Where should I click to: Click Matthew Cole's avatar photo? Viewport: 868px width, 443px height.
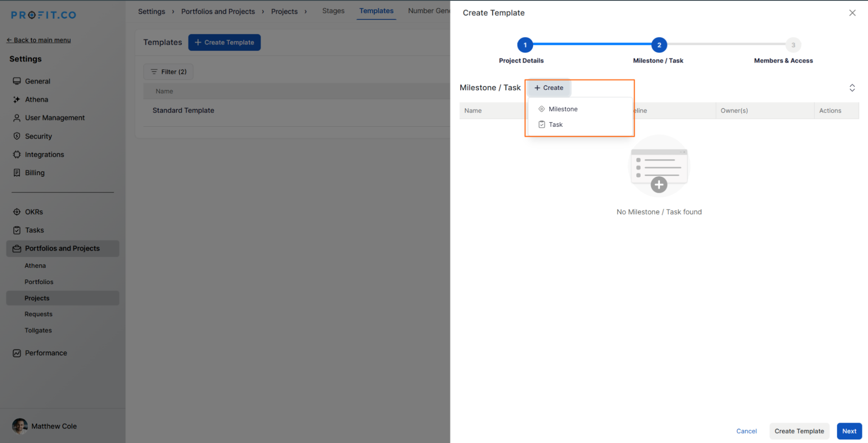click(20, 426)
